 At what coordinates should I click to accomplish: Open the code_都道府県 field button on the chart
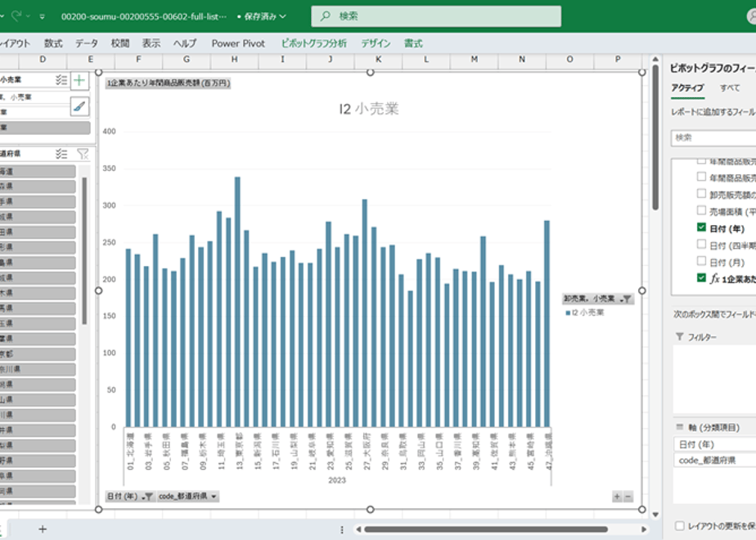(x=187, y=496)
